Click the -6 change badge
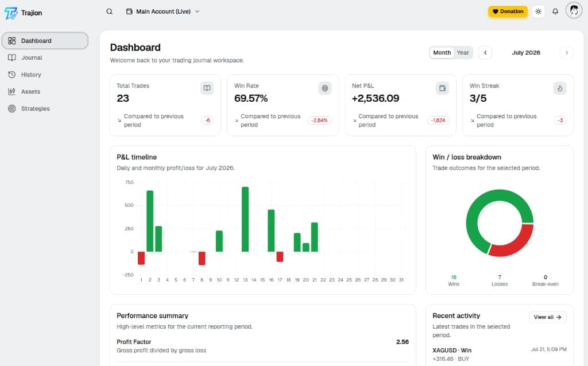Image resolution: width=588 pixels, height=366 pixels. 207,121
